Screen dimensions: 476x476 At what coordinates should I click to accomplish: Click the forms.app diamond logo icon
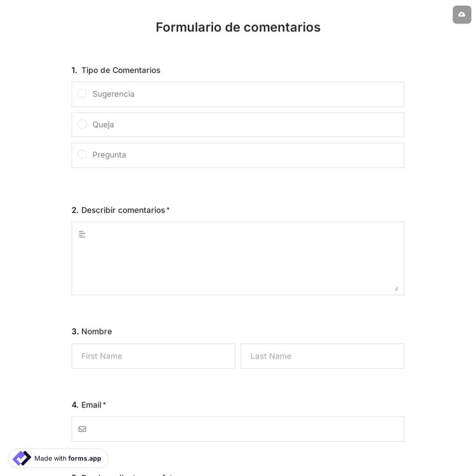click(x=22, y=458)
